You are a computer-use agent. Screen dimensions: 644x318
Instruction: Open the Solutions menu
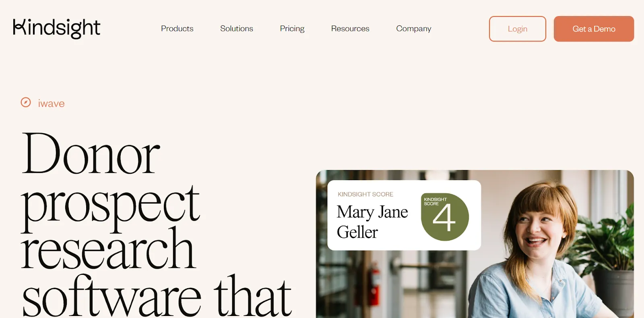(237, 29)
